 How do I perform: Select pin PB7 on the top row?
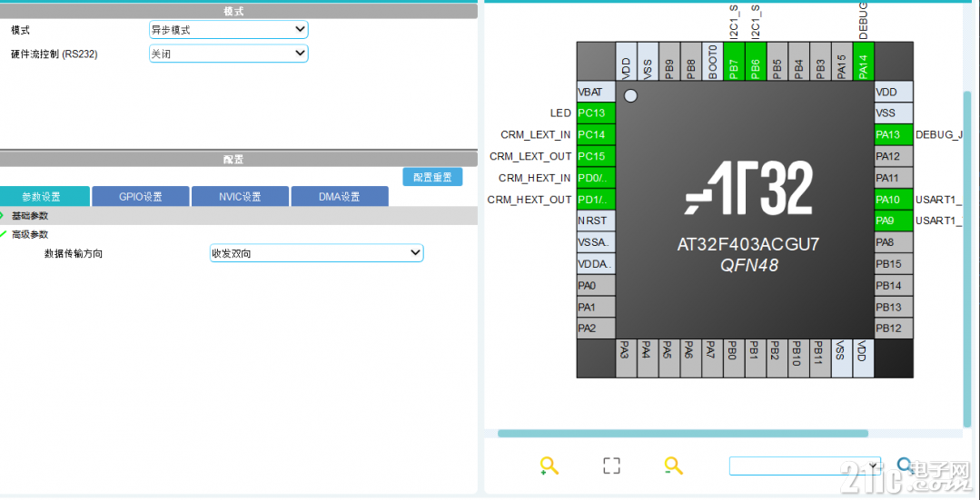(734, 61)
